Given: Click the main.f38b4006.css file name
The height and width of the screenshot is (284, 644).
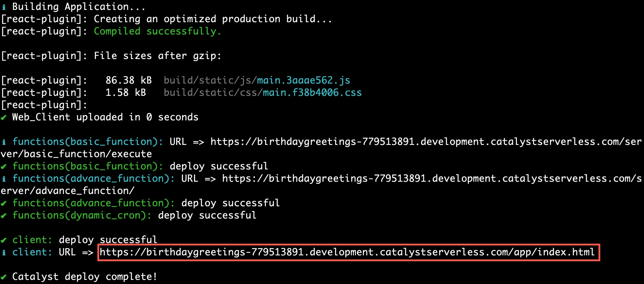Looking at the screenshot, I should 312,93.
